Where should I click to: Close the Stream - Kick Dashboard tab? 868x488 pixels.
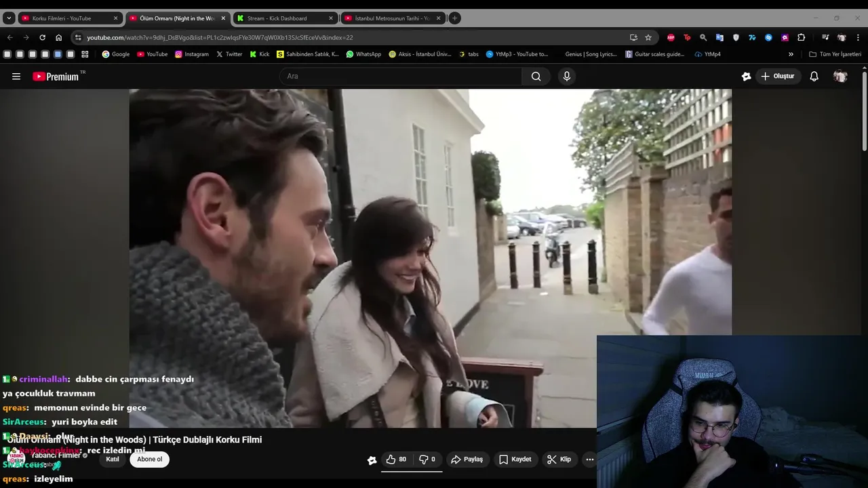331,18
